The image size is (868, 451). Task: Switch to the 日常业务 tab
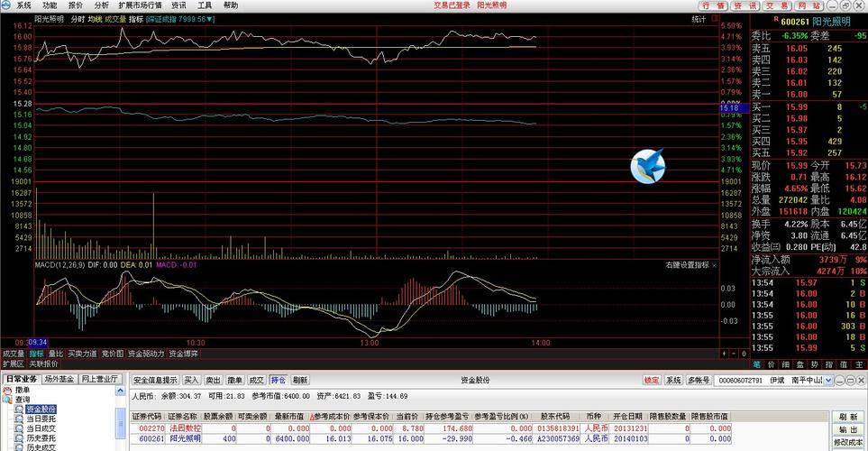(x=22, y=379)
